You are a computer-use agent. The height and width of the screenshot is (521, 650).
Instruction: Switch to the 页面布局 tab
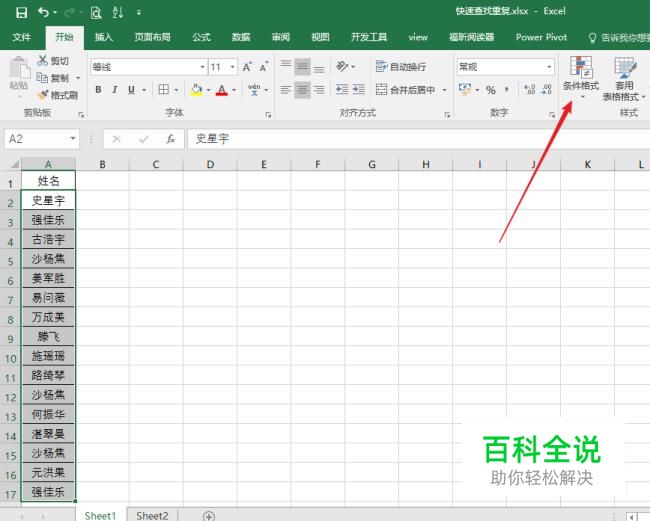152,37
